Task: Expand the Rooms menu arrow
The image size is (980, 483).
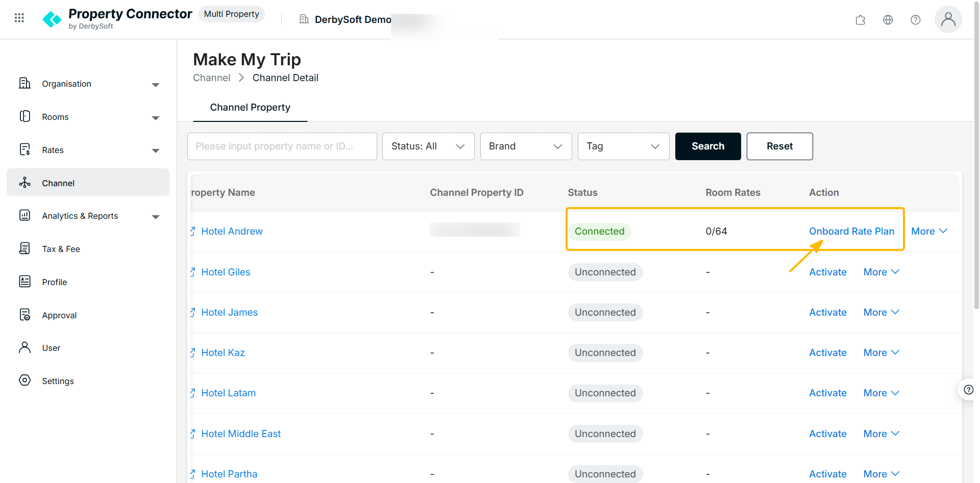Action: point(156,118)
